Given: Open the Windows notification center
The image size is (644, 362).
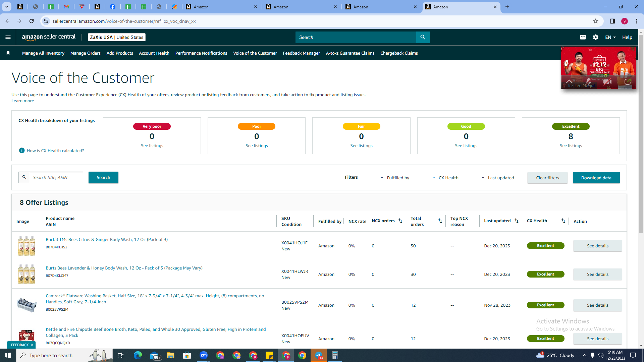Looking at the screenshot, I should [x=633, y=355].
